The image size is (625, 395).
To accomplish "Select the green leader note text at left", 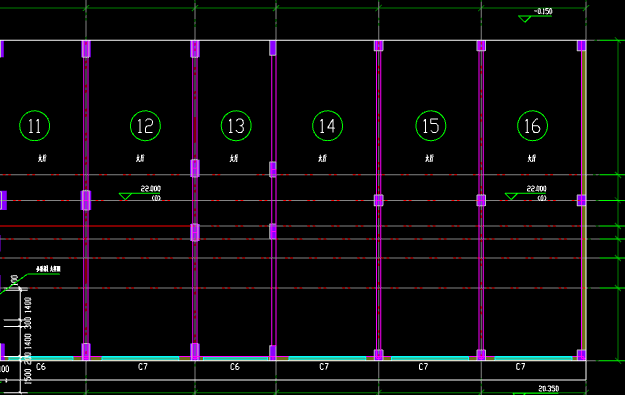I will [x=48, y=269].
